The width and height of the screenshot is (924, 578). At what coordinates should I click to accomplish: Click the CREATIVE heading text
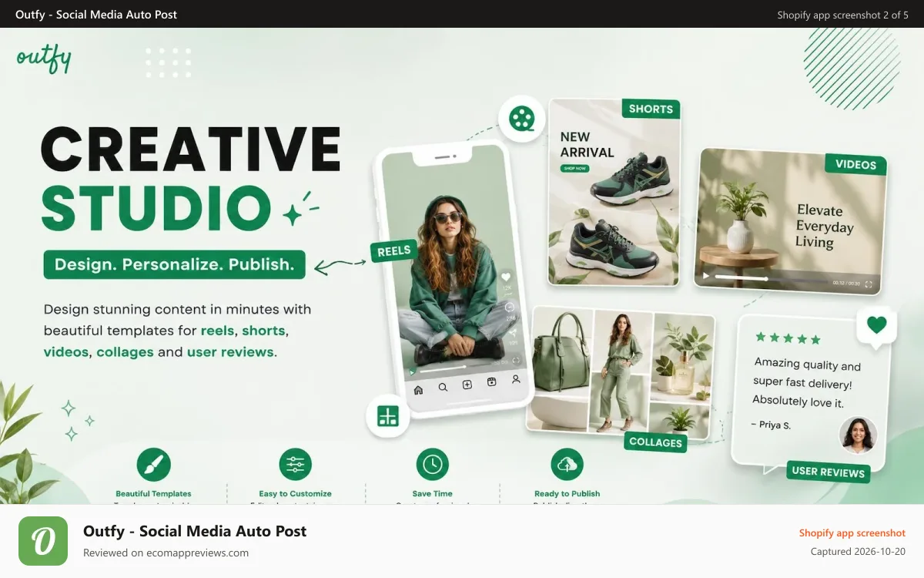coord(191,149)
